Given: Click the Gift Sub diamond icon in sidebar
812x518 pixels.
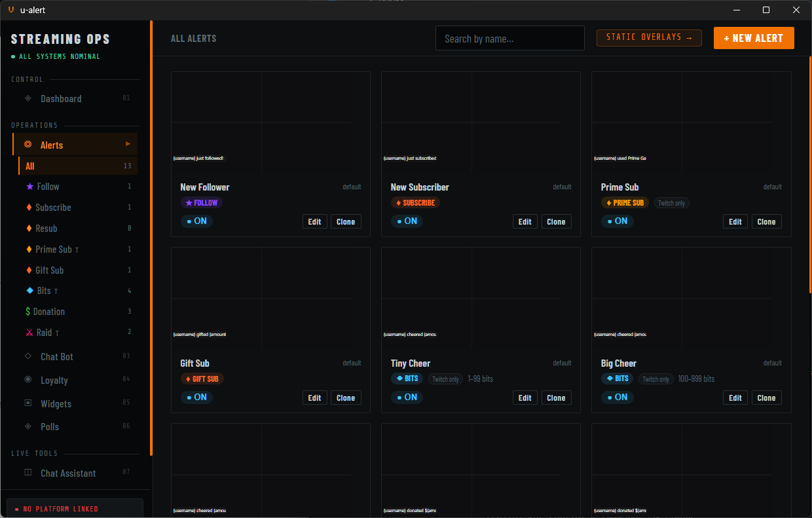Looking at the screenshot, I should coord(29,270).
